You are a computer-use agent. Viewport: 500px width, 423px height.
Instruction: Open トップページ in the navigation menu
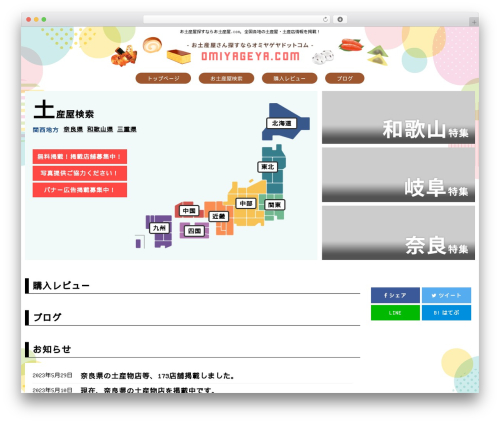pos(163,78)
